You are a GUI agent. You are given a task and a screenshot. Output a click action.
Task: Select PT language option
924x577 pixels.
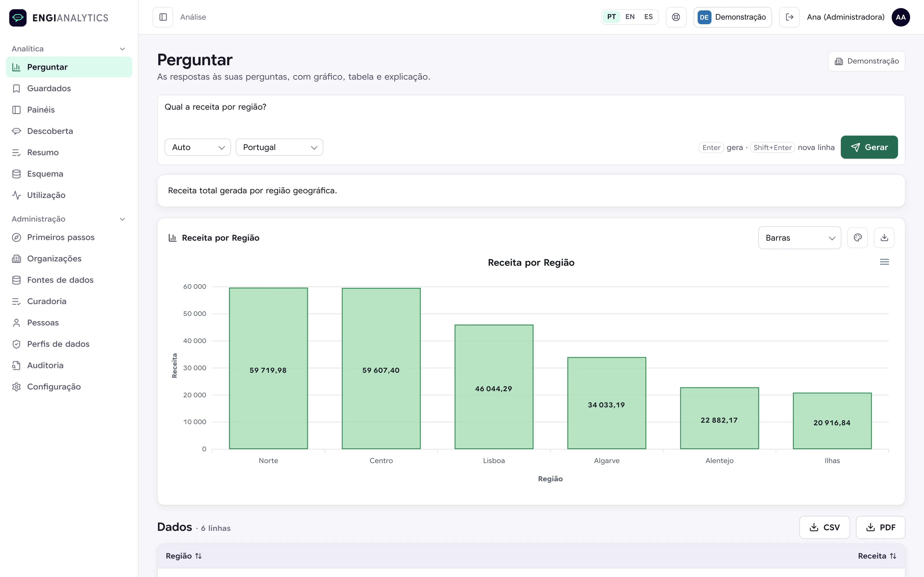coord(611,17)
